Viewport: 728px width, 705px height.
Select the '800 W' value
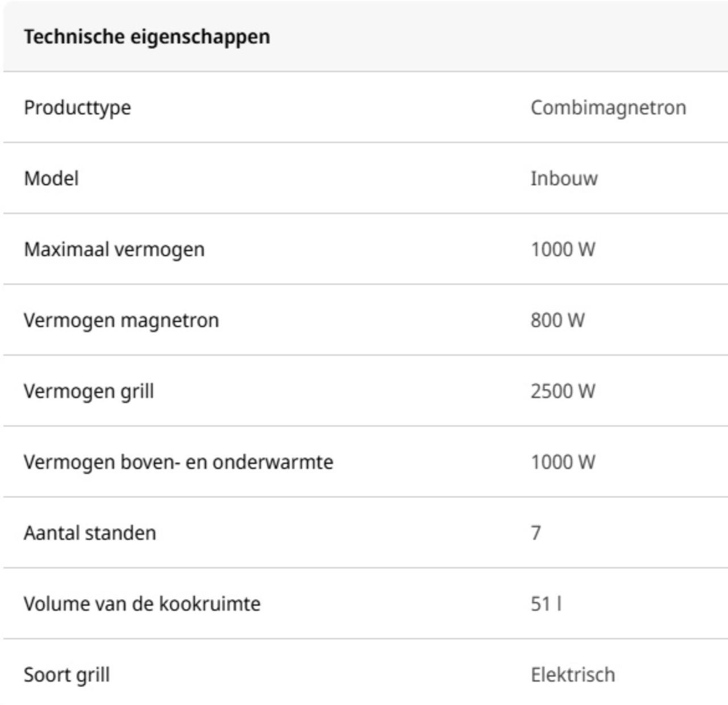point(557,320)
